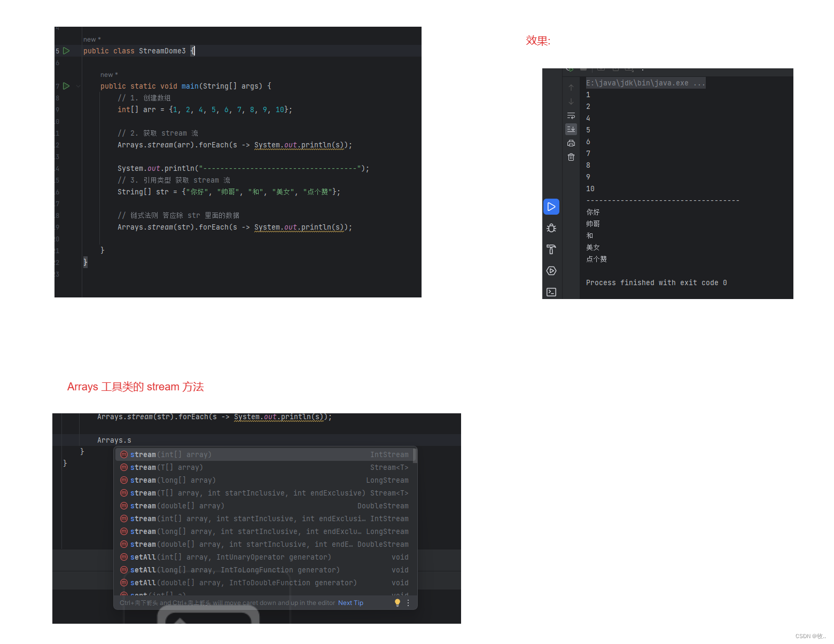Viewport: 834px width, 644px height.
Task: Open the Debug tool window bug icon
Action: click(x=551, y=228)
